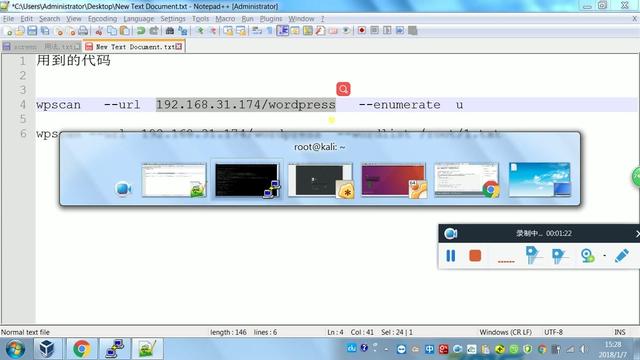Click the Cut scissors icon
This screenshot has height=360, width=640.
click(99, 31)
